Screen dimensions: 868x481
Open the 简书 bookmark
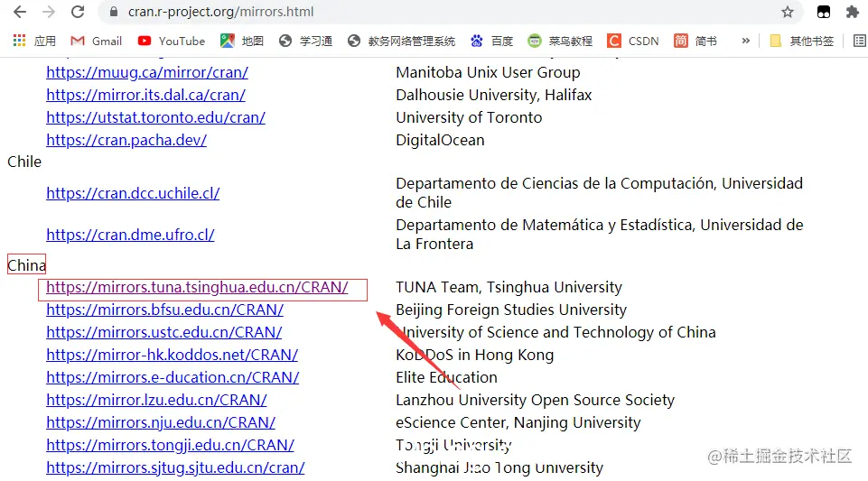[695, 41]
